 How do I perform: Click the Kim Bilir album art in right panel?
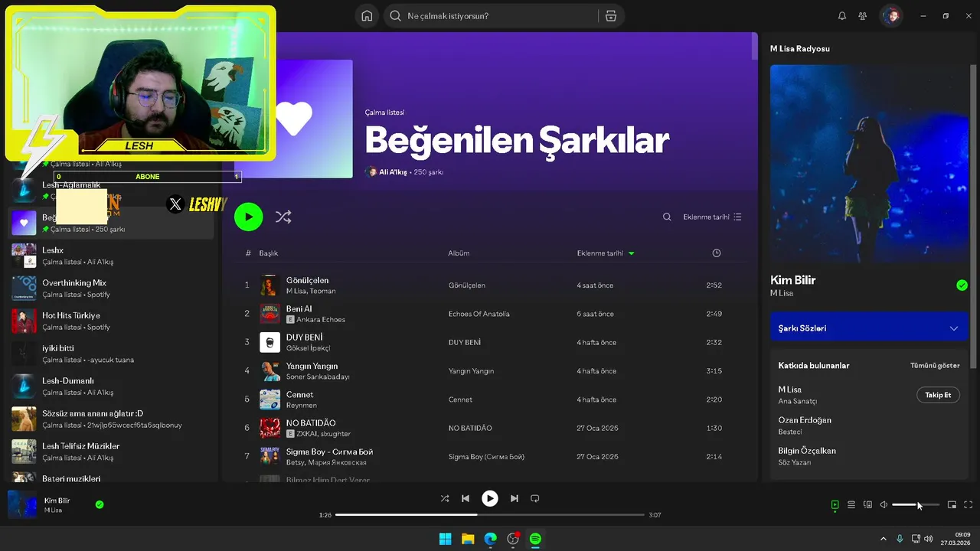click(869, 164)
